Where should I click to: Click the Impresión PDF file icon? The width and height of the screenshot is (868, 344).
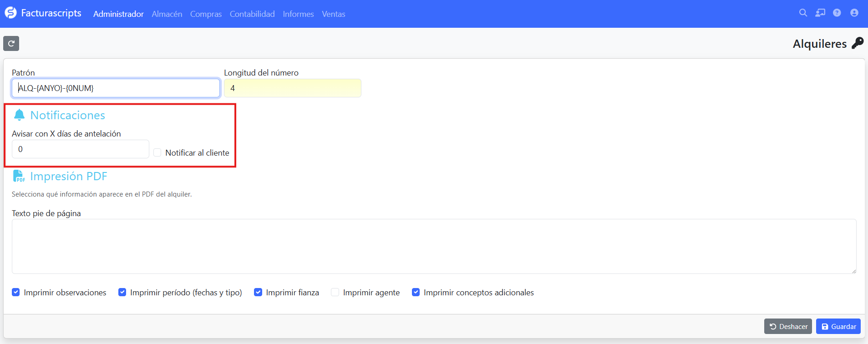19,176
